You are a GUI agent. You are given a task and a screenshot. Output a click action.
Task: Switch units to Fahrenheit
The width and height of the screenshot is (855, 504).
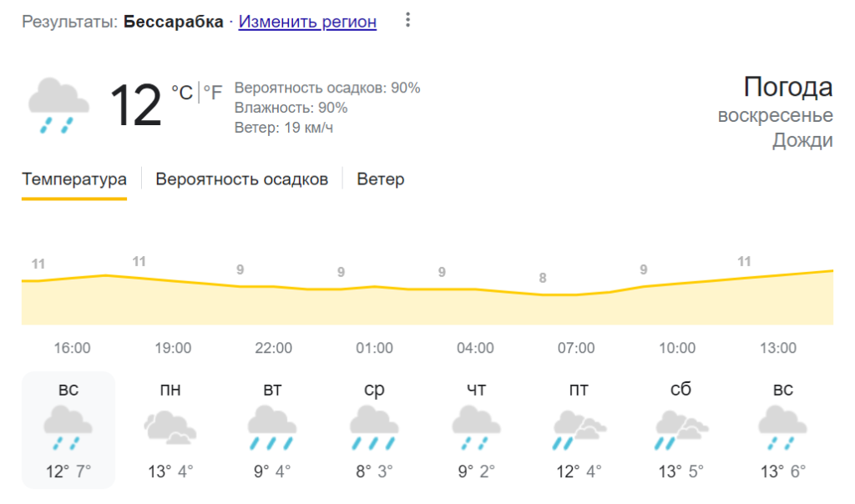[213, 93]
